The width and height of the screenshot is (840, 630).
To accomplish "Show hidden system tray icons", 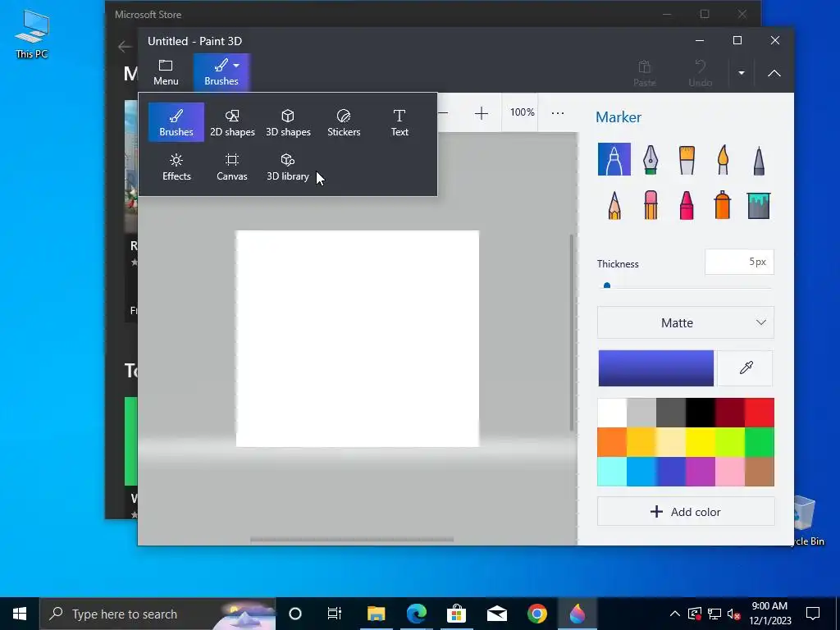I will coord(675,614).
